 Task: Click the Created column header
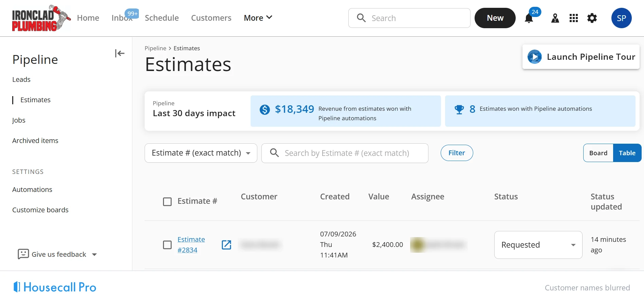335,197
